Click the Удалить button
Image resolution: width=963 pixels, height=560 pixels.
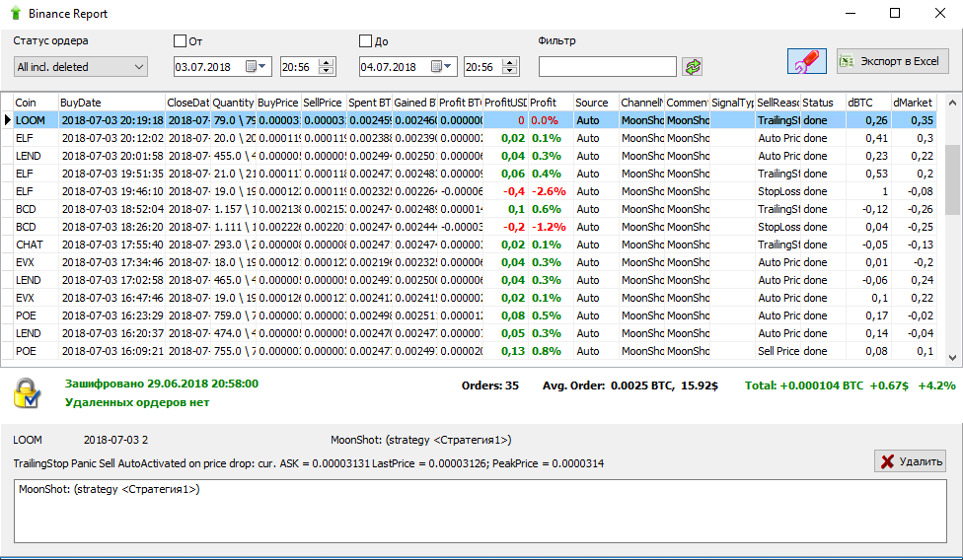pyautogui.click(x=910, y=461)
